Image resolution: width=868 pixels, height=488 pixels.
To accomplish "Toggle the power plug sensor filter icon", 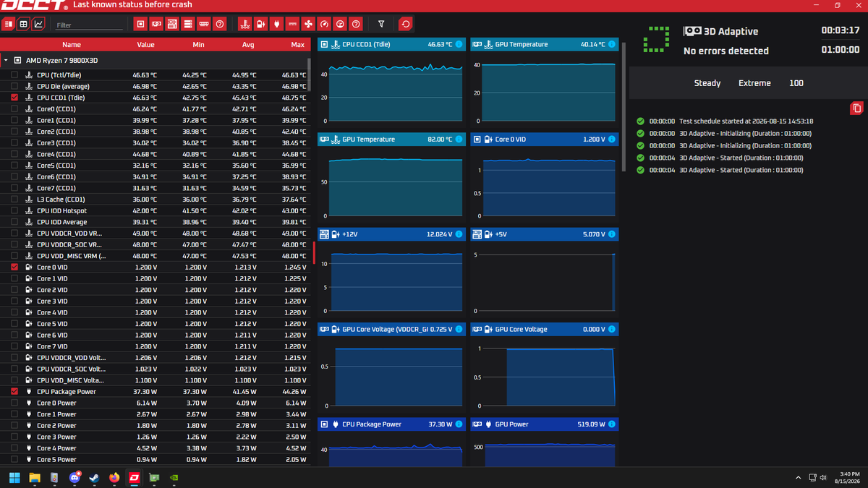I will click(x=276, y=24).
